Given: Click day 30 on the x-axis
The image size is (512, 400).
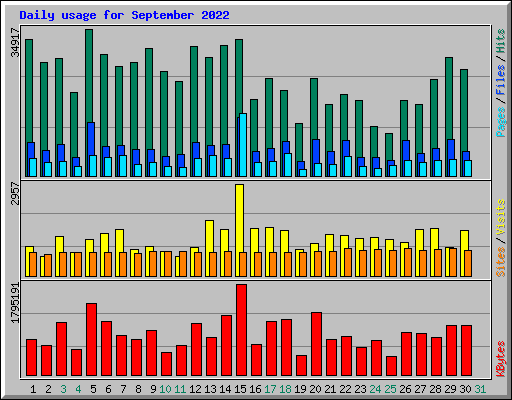Looking at the screenshot, I should (x=465, y=389).
